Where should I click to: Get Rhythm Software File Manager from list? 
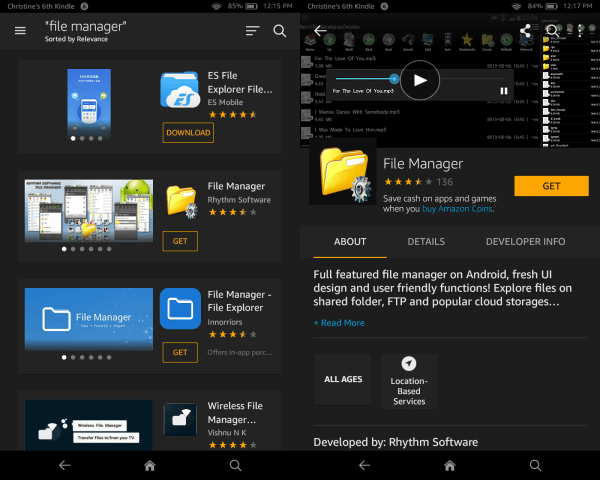pos(180,241)
